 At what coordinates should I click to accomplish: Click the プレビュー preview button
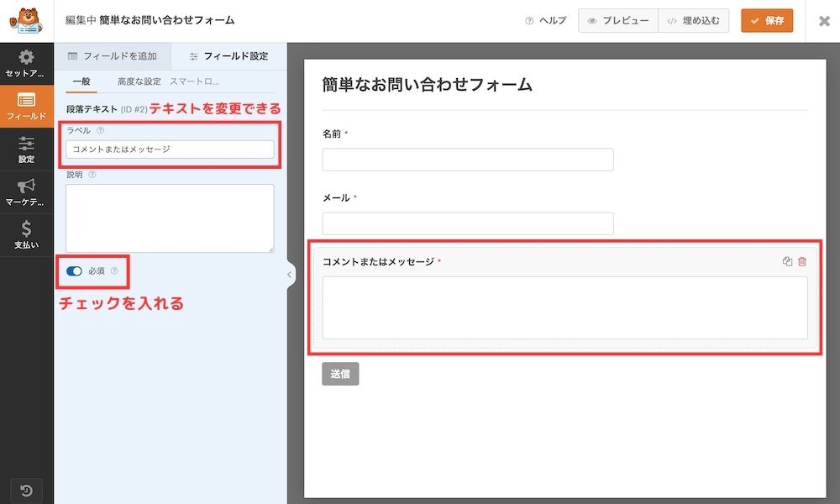click(618, 21)
